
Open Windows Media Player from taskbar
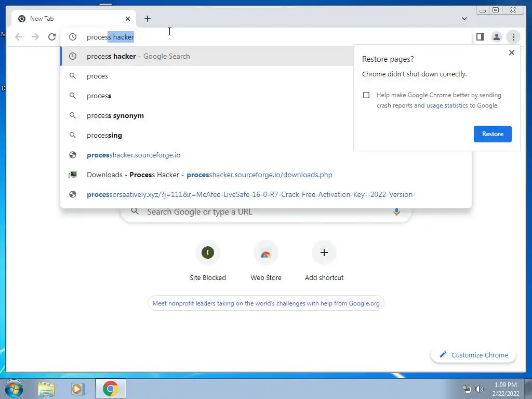point(78,389)
